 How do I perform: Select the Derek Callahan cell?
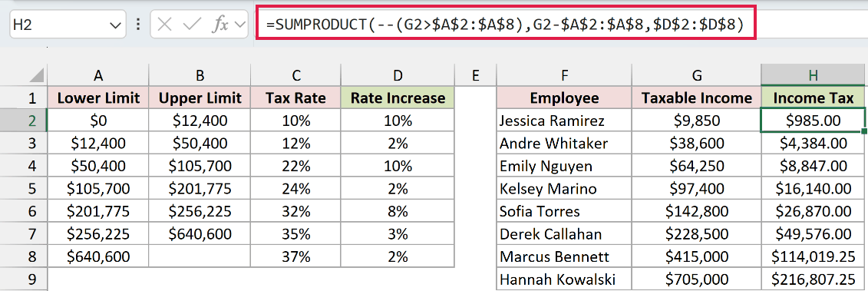click(564, 234)
